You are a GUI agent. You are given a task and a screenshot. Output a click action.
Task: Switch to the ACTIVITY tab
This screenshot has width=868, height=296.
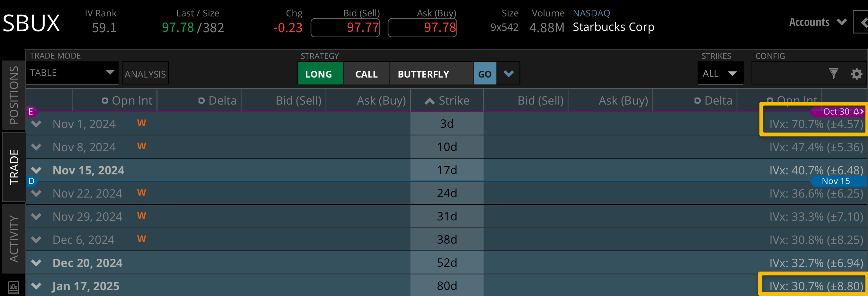coord(14,238)
